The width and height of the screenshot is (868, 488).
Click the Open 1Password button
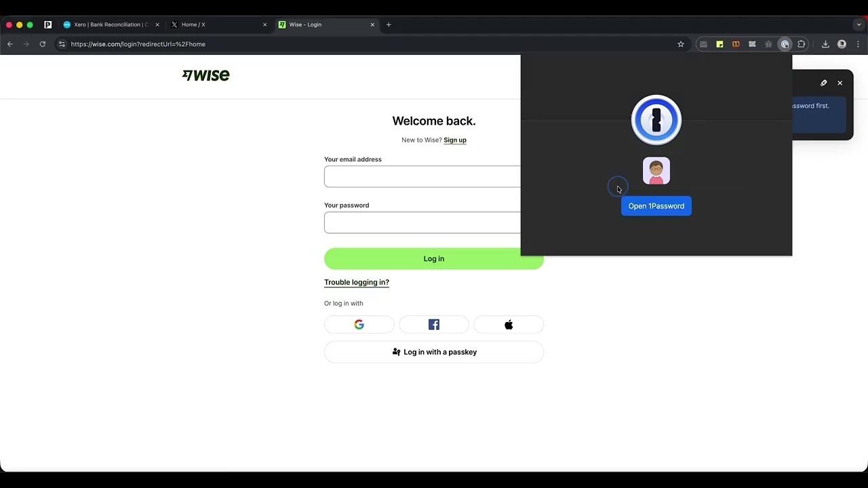(656, 206)
